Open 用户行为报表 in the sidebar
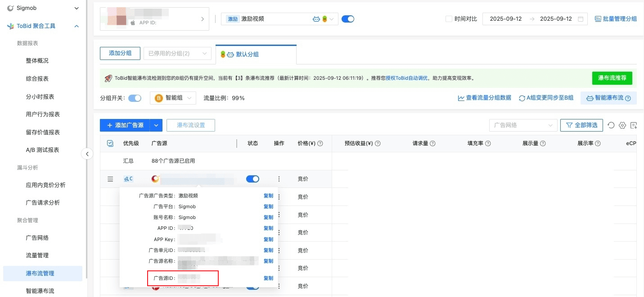The height and width of the screenshot is (297, 644). pos(43,114)
